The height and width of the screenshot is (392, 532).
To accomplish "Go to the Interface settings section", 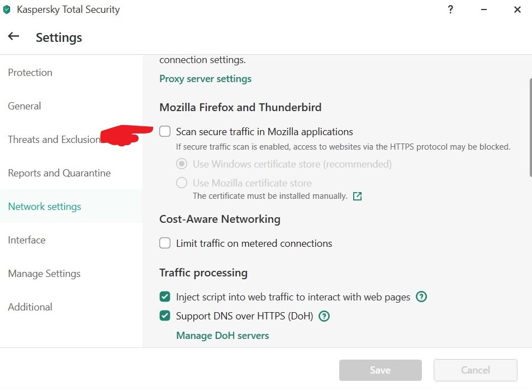I will (27, 240).
